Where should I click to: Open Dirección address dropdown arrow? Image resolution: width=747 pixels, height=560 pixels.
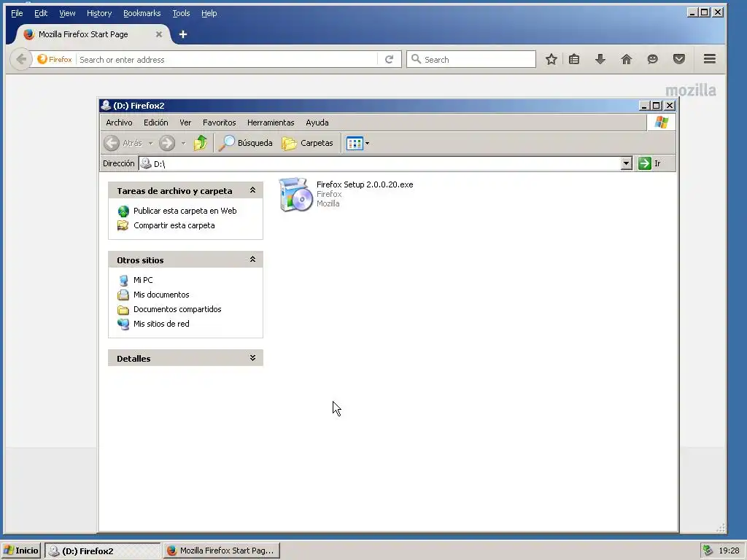coord(627,163)
